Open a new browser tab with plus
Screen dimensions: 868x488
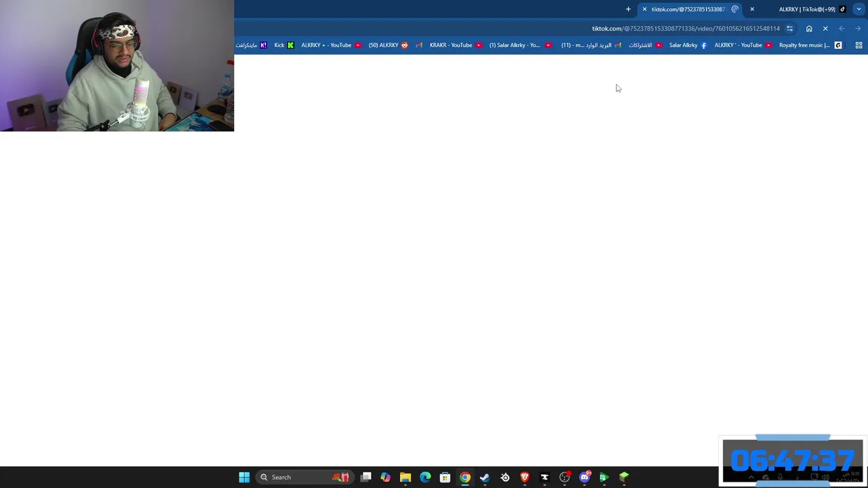pos(628,9)
